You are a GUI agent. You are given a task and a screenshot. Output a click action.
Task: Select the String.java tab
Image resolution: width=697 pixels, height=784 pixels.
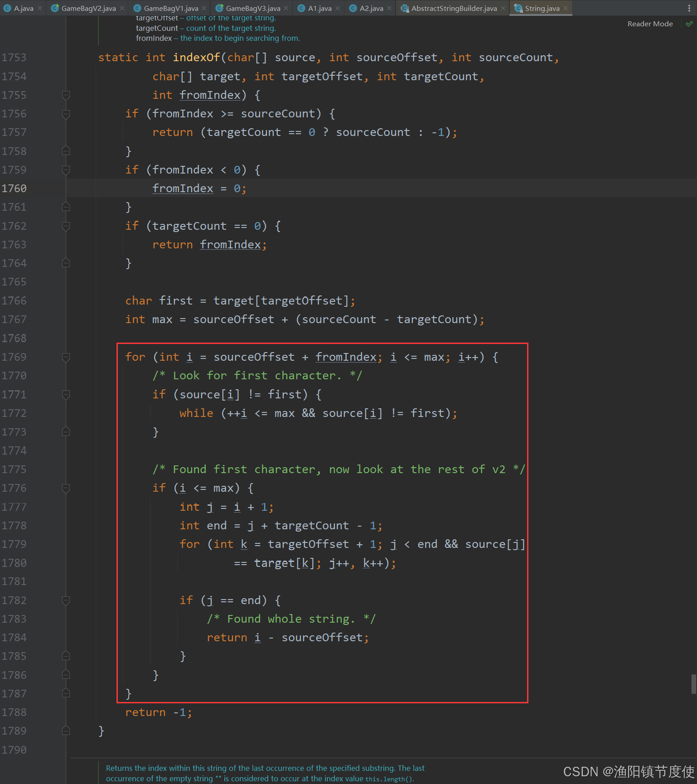point(542,8)
